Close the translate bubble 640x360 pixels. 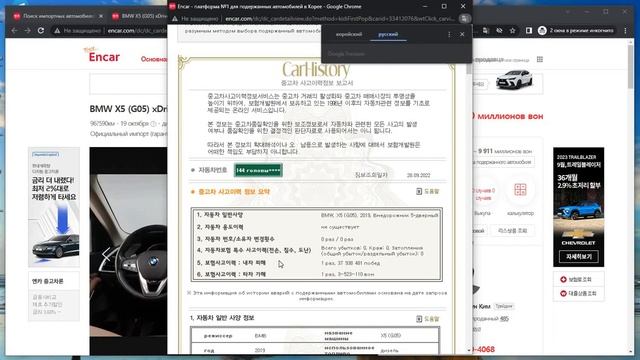(462, 35)
